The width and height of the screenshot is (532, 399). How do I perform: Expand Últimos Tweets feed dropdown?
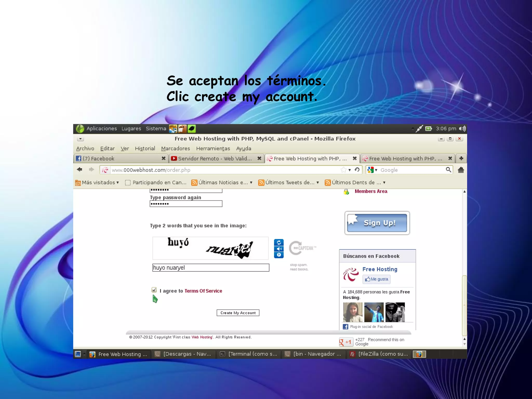(317, 183)
